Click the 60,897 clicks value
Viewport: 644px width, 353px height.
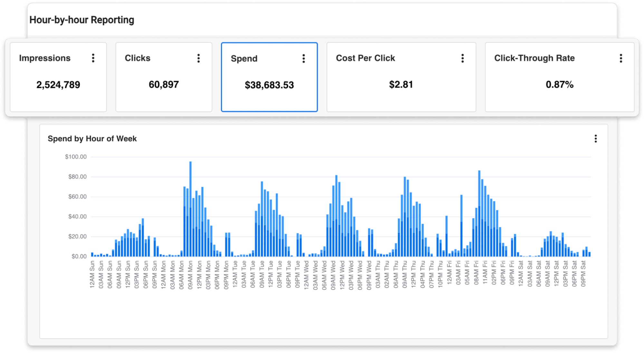tap(164, 84)
